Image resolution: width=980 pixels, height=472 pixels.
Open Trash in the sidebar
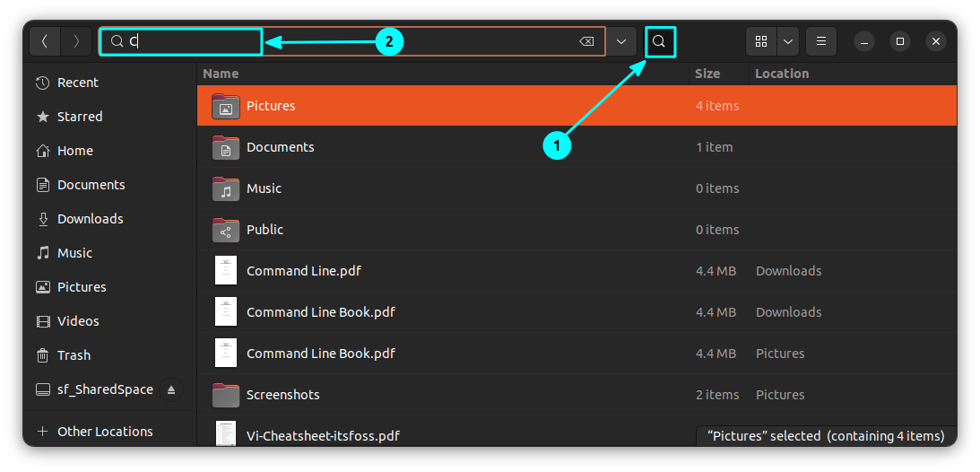[74, 355]
